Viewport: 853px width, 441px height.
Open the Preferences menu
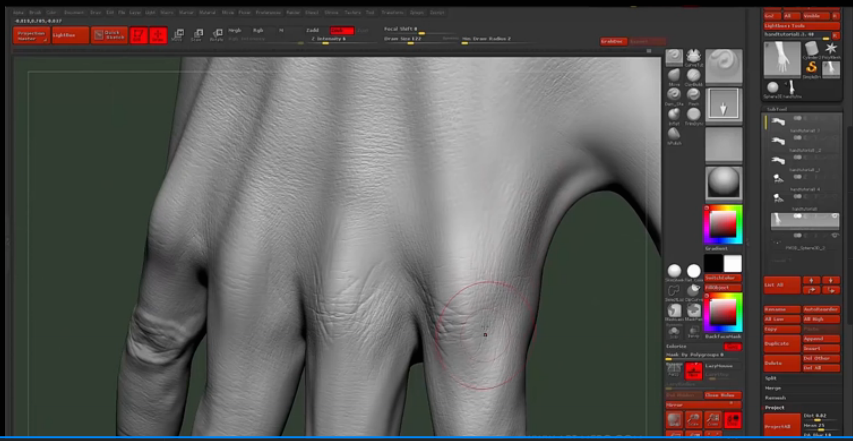(x=268, y=13)
